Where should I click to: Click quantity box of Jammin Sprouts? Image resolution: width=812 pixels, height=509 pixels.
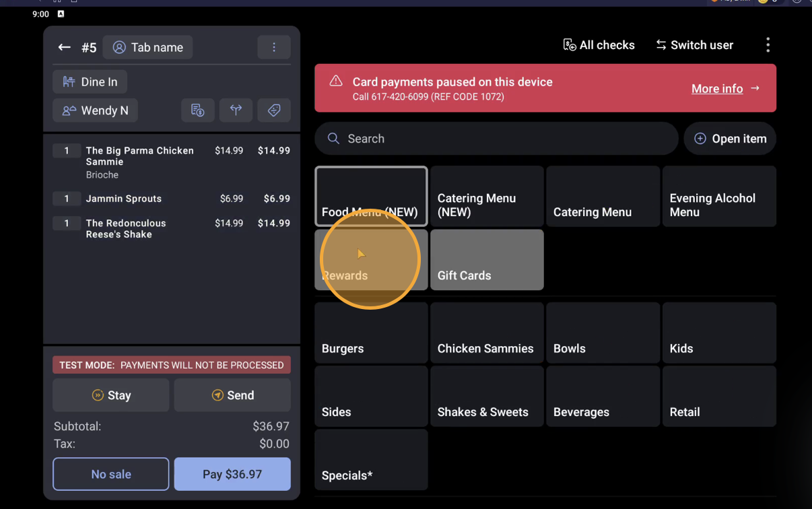[x=67, y=199]
